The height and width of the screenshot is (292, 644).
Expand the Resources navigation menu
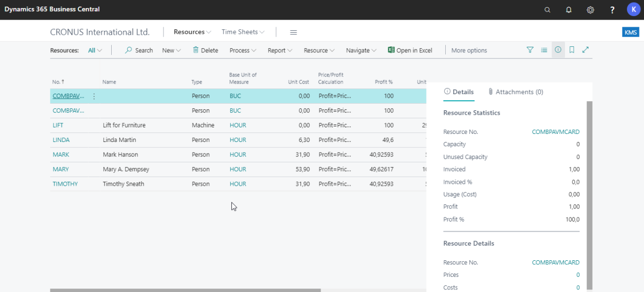pos(193,32)
